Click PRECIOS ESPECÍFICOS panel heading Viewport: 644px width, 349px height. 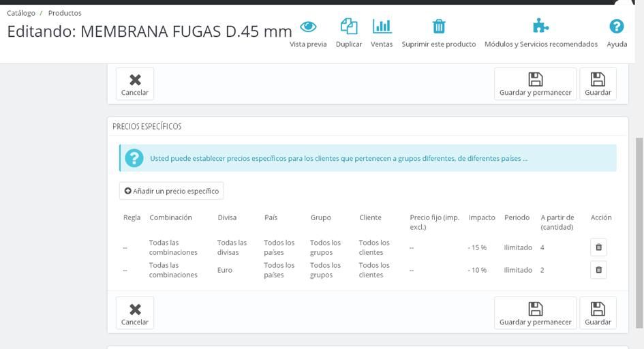point(147,127)
